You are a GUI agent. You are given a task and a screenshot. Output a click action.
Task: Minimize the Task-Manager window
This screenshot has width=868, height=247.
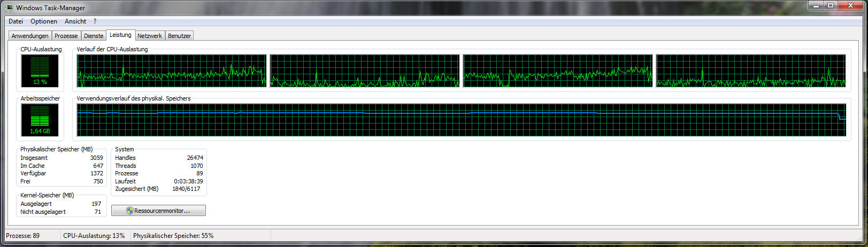click(x=816, y=6)
